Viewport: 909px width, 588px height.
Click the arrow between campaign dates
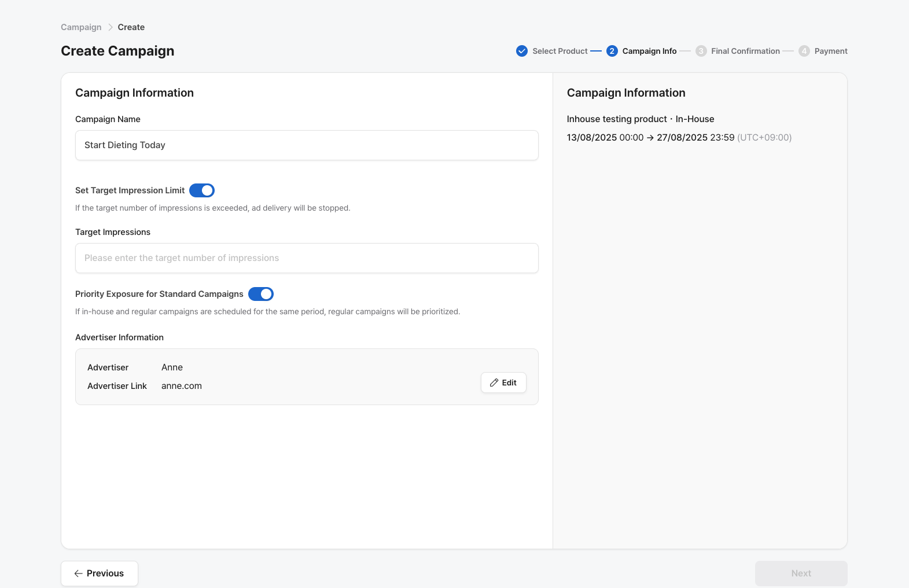click(650, 138)
